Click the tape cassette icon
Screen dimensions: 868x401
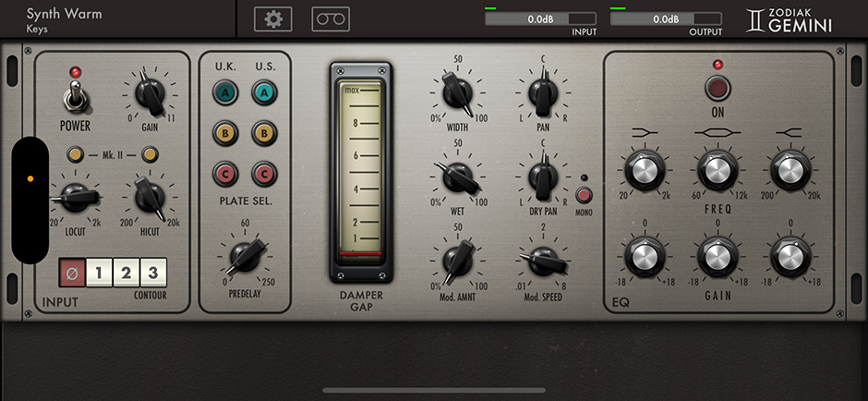coord(331,18)
